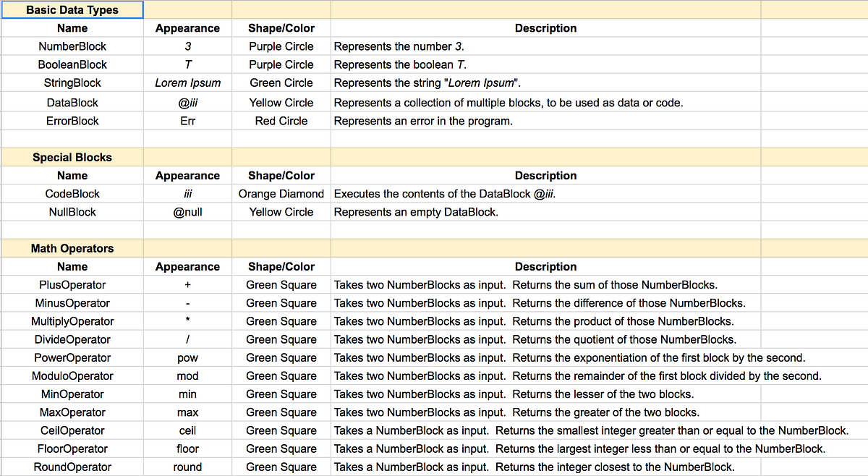Click the ErrorBlock Red Circle cell

(281, 120)
